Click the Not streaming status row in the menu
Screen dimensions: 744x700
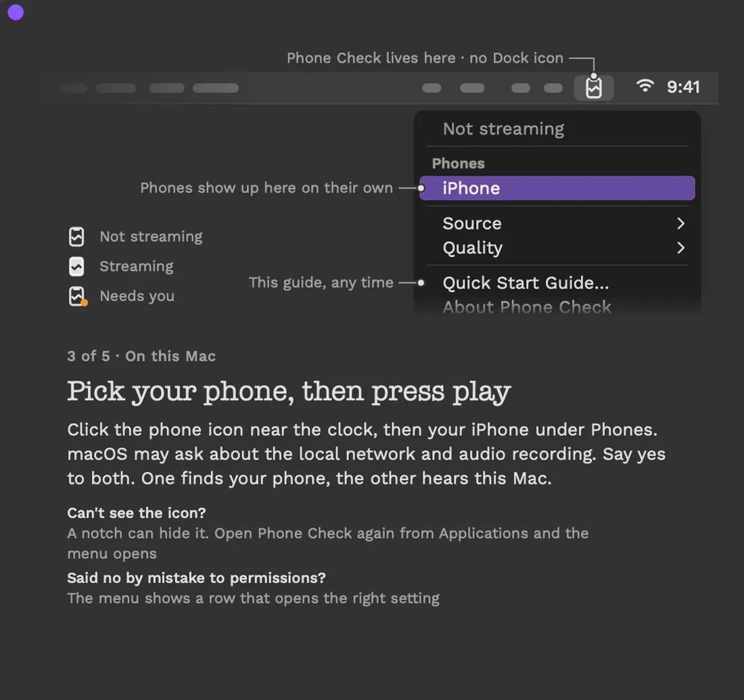(557, 129)
